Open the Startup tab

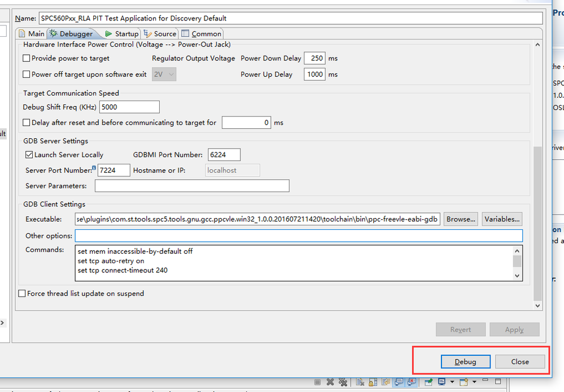(121, 33)
